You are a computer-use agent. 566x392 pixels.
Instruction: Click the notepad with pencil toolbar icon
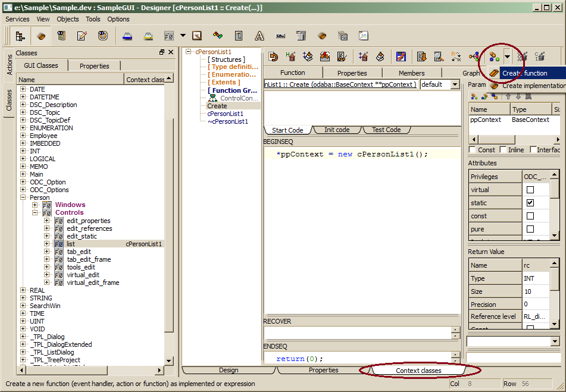click(82, 36)
